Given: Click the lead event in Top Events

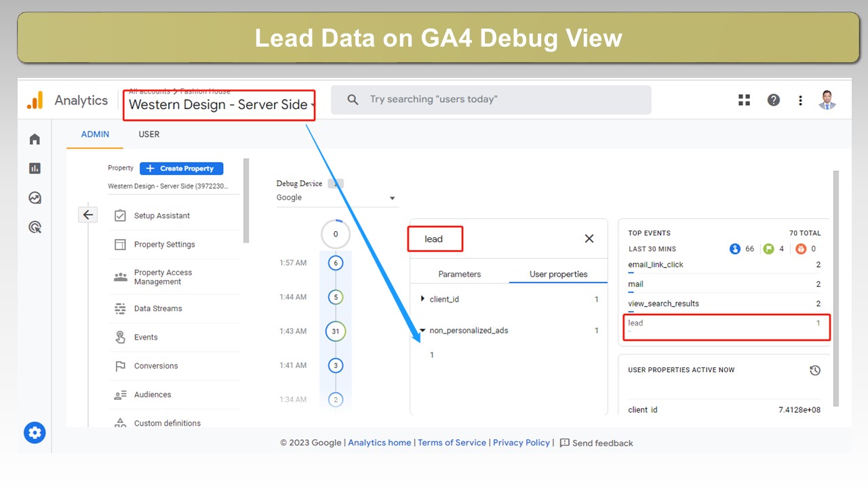Looking at the screenshot, I should pyautogui.click(x=724, y=324).
